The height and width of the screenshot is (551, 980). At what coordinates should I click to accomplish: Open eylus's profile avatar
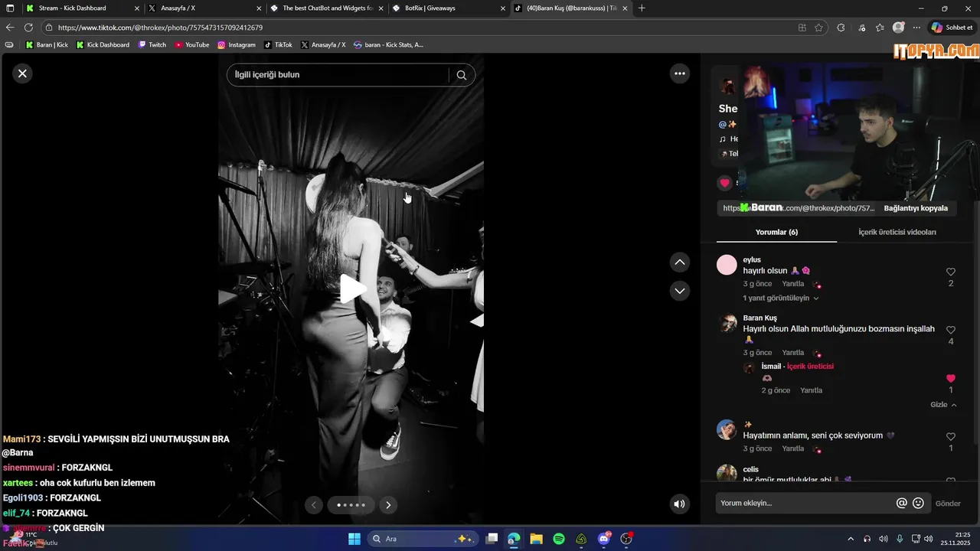click(x=727, y=265)
